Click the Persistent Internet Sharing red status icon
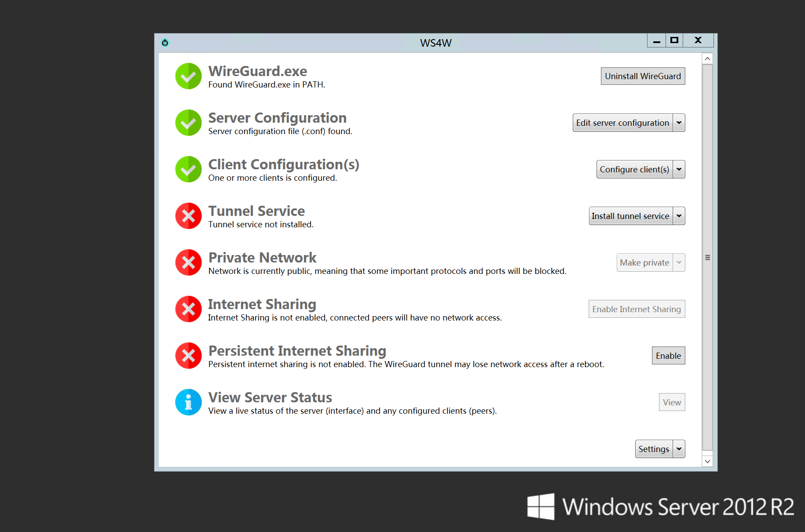This screenshot has width=805, height=532. tap(188, 356)
